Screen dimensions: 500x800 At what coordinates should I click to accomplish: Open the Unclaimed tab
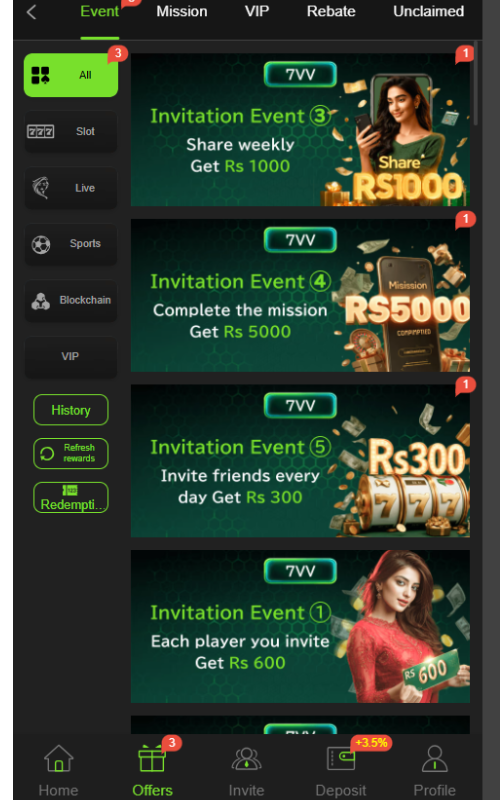tap(429, 11)
